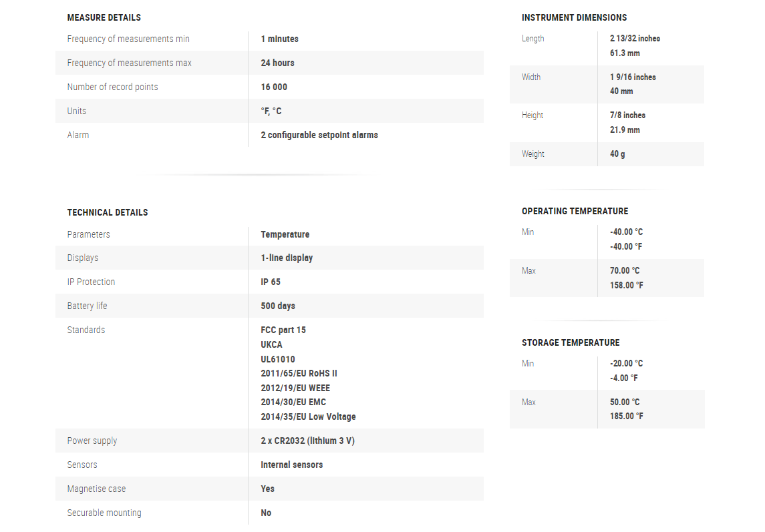The width and height of the screenshot is (765, 532).
Task: Select the "FCC part 15" standard
Action: coord(283,330)
